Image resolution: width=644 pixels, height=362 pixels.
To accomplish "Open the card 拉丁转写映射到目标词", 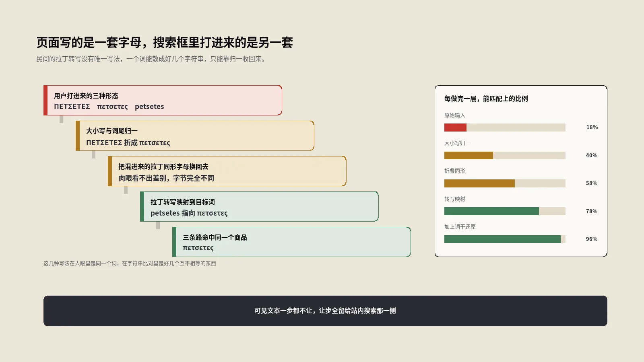I will point(259,206).
